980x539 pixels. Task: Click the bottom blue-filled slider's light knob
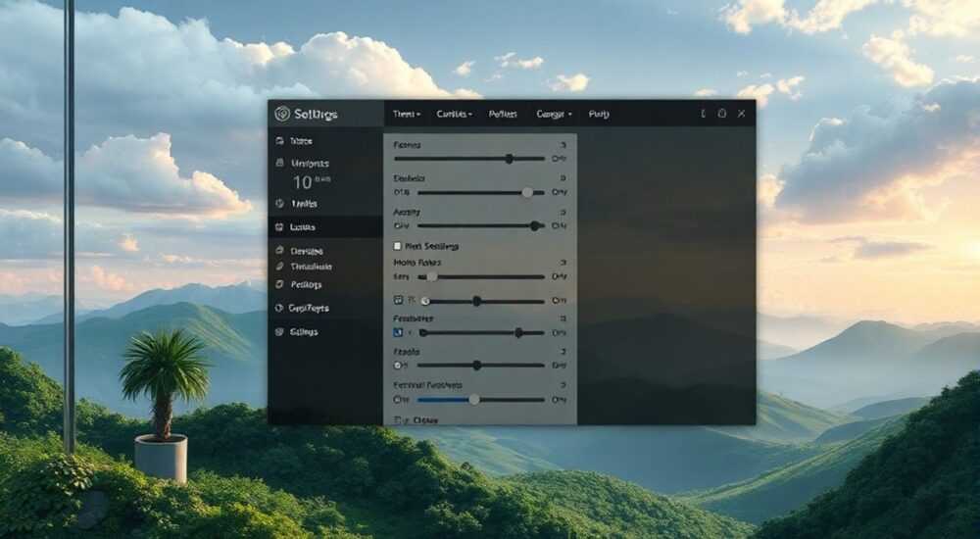coord(474,400)
